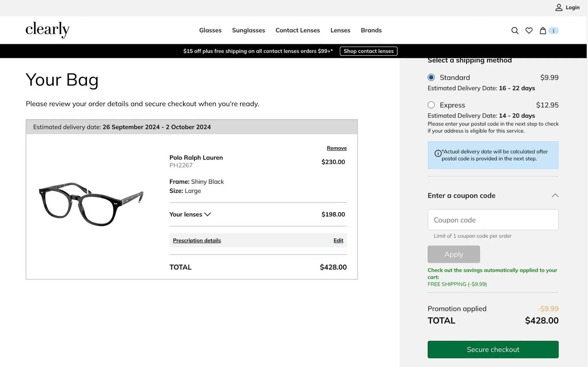Click the clearly logo
This screenshot has width=588, height=367.
coord(47,30)
